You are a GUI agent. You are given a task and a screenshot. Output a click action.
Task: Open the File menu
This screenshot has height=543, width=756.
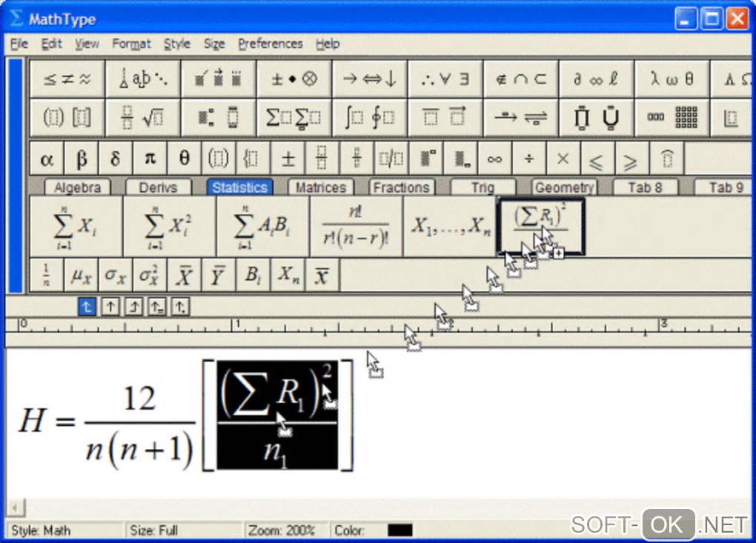(x=19, y=44)
